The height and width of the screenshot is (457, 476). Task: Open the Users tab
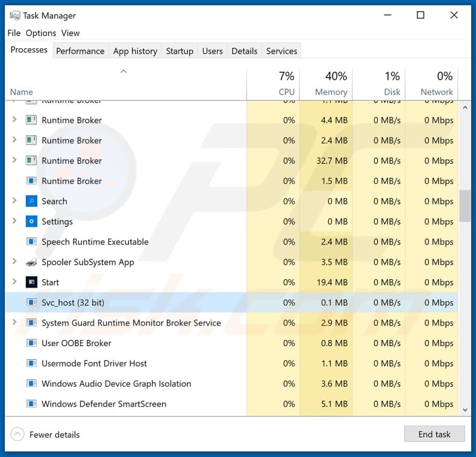tap(213, 51)
